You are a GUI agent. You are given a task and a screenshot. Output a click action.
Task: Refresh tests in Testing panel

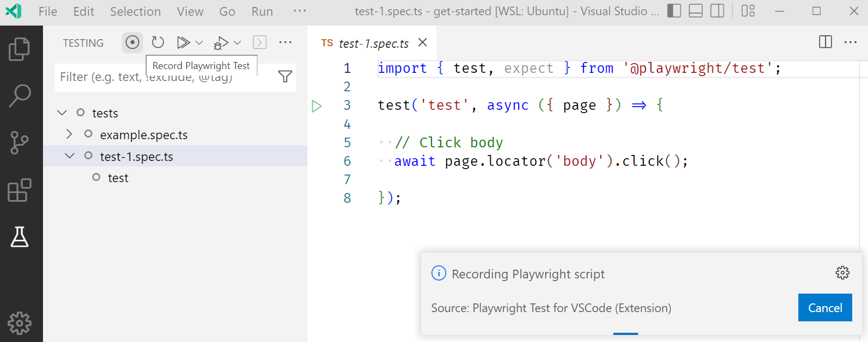tap(158, 42)
